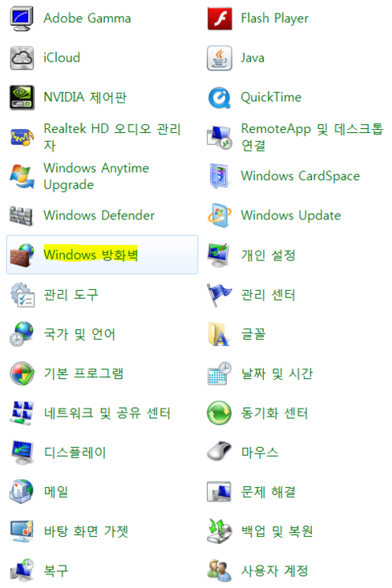The height and width of the screenshot is (588, 392).
Task: Open the Windows CardSpace icon
Action: pos(220,176)
